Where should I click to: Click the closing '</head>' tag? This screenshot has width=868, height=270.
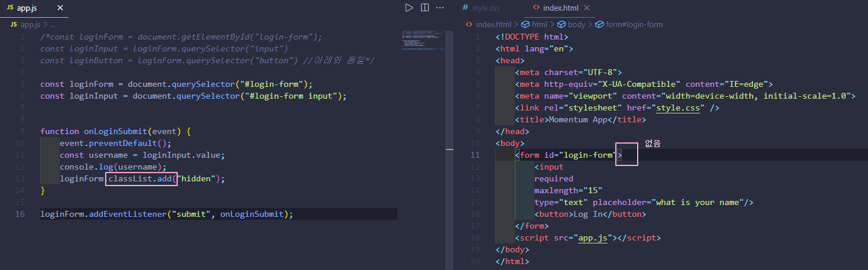click(513, 131)
